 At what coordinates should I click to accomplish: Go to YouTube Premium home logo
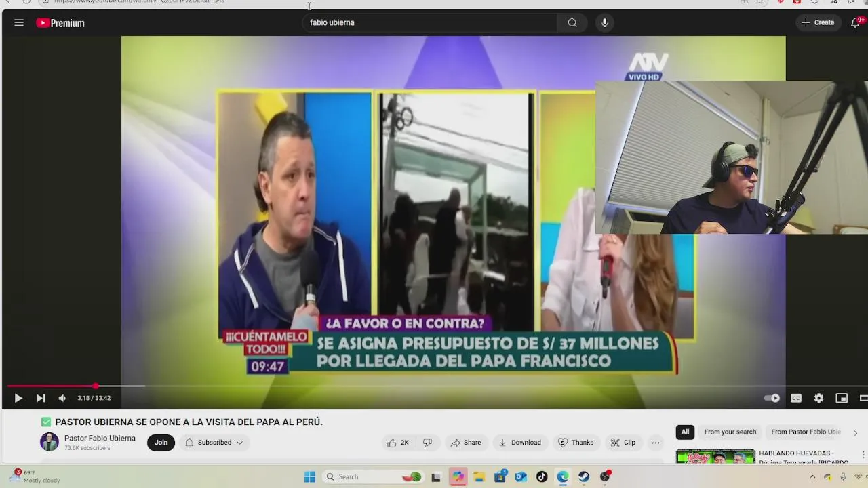(60, 23)
